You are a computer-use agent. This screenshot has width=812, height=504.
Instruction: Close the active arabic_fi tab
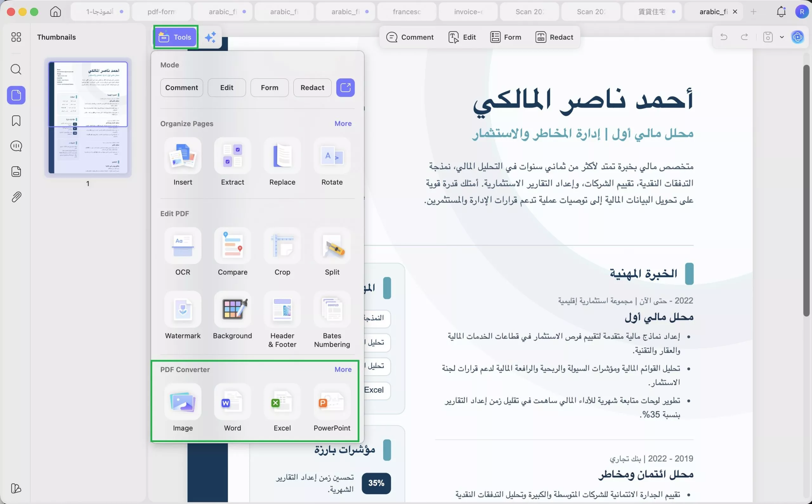click(x=735, y=12)
